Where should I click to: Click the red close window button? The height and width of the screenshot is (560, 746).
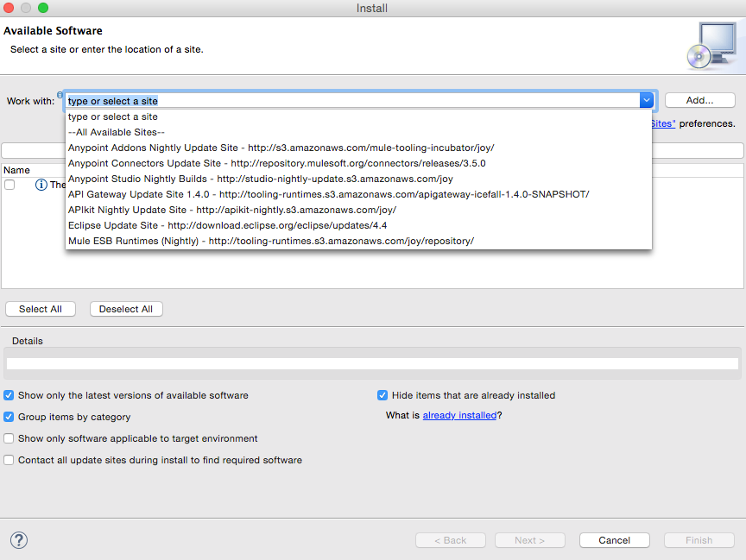9,8
